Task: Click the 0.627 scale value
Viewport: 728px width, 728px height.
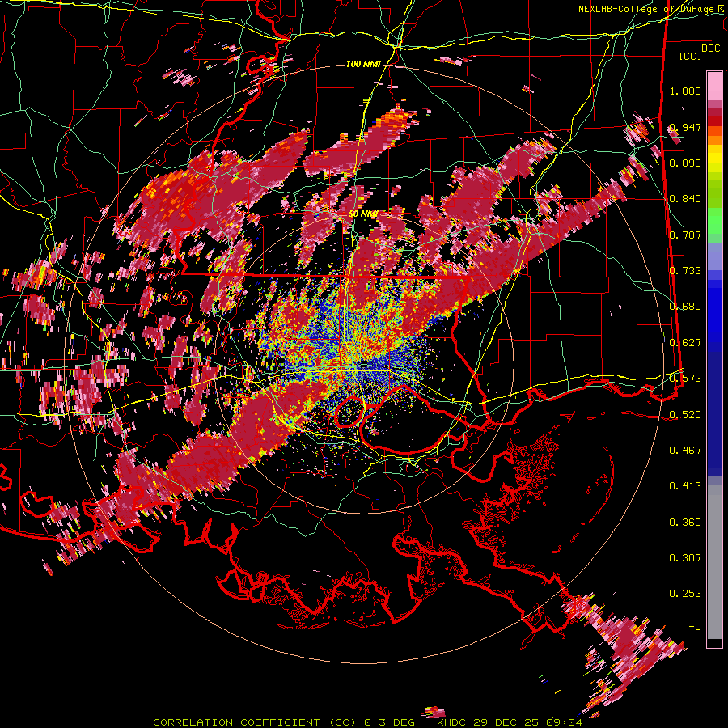Action: (x=685, y=343)
